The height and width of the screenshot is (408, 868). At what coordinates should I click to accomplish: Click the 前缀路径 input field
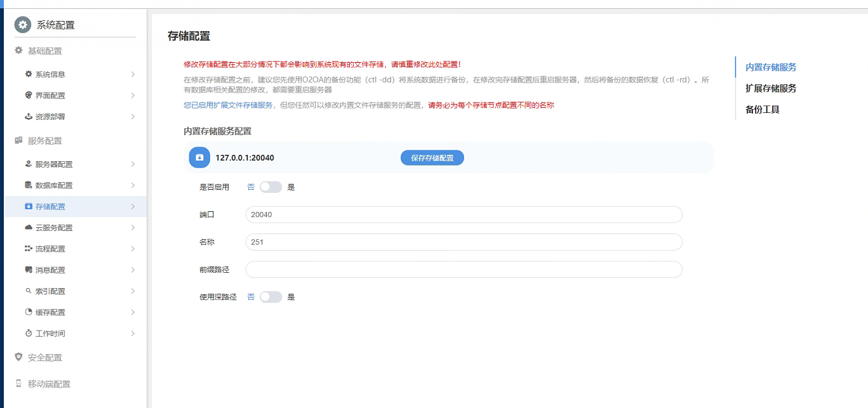pos(464,269)
